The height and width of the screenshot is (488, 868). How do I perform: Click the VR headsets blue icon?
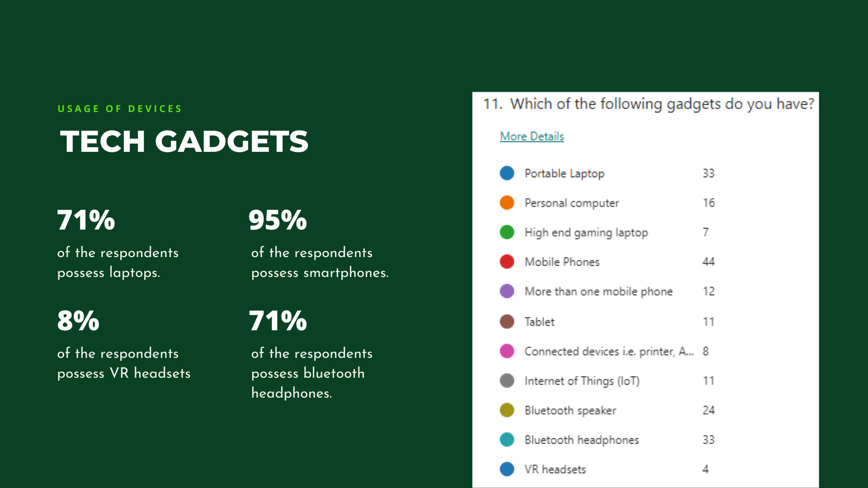pyautogui.click(x=506, y=468)
